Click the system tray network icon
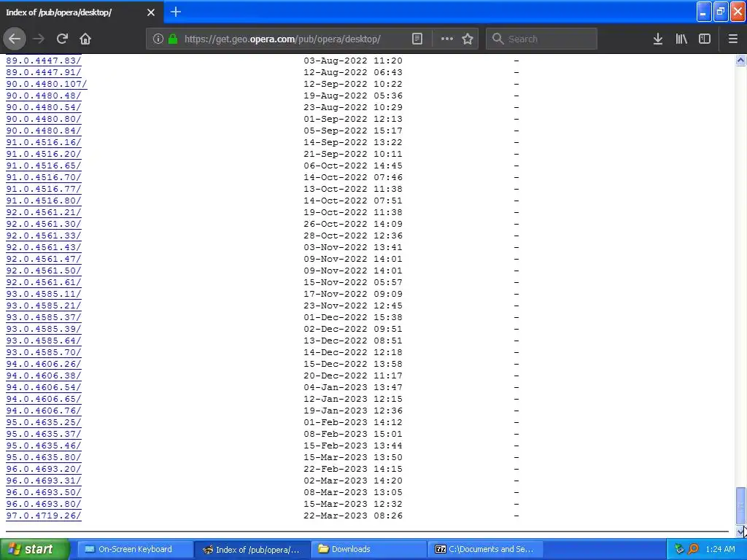This screenshot has height=560, width=747. (x=680, y=550)
